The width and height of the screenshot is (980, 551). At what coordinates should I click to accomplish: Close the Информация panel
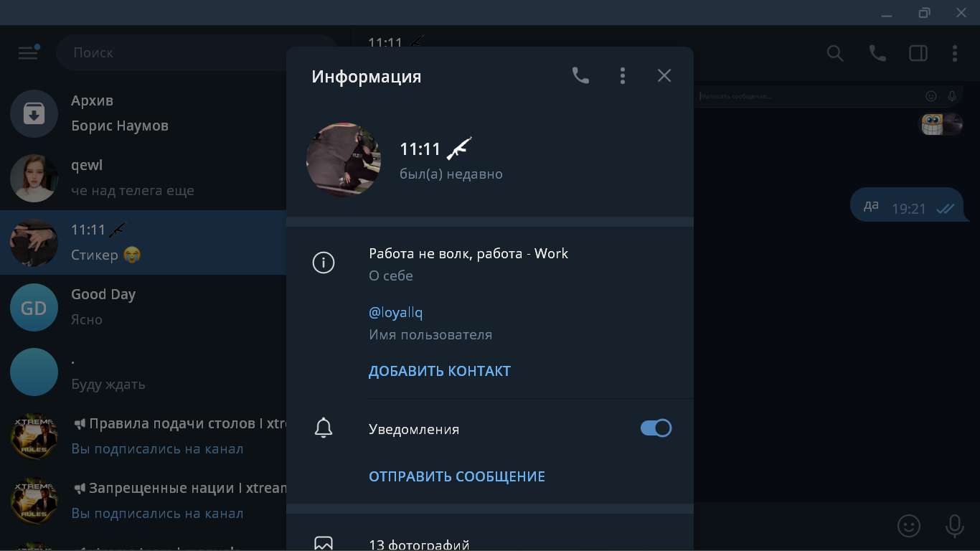664,75
